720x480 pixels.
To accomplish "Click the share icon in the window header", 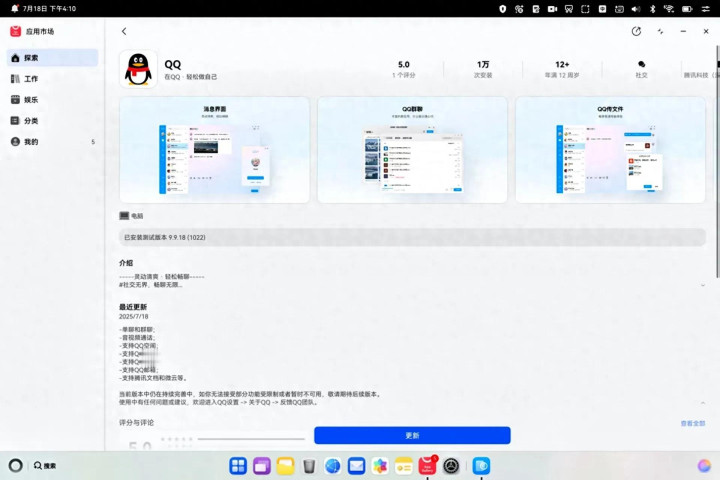I will tap(636, 31).
